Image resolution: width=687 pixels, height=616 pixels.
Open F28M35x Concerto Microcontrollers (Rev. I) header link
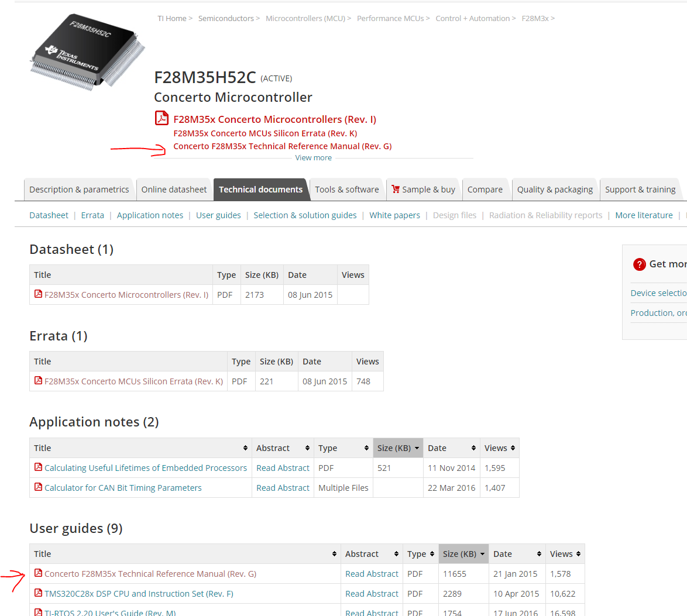[x=274, y=119]
